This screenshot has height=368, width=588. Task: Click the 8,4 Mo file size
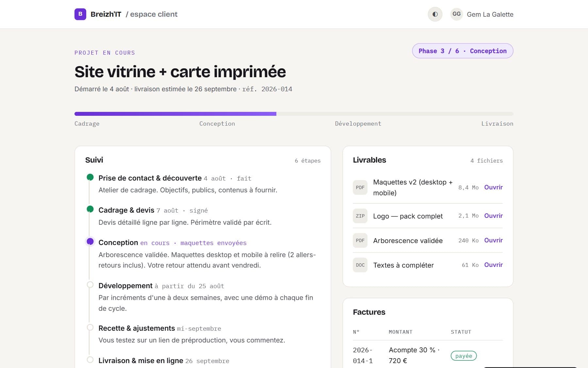[468, 187]
